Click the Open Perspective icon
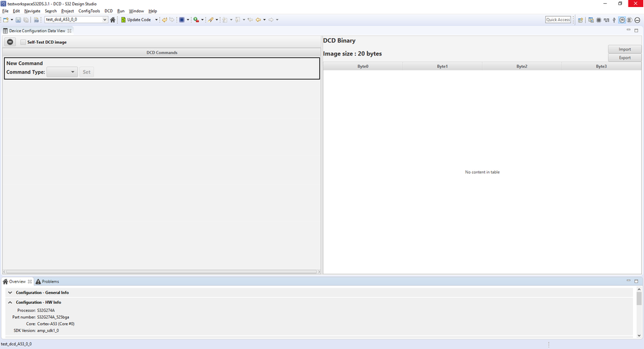Image resolution: width=644 pixels, height=349 pixels. [x=580, y=20]
